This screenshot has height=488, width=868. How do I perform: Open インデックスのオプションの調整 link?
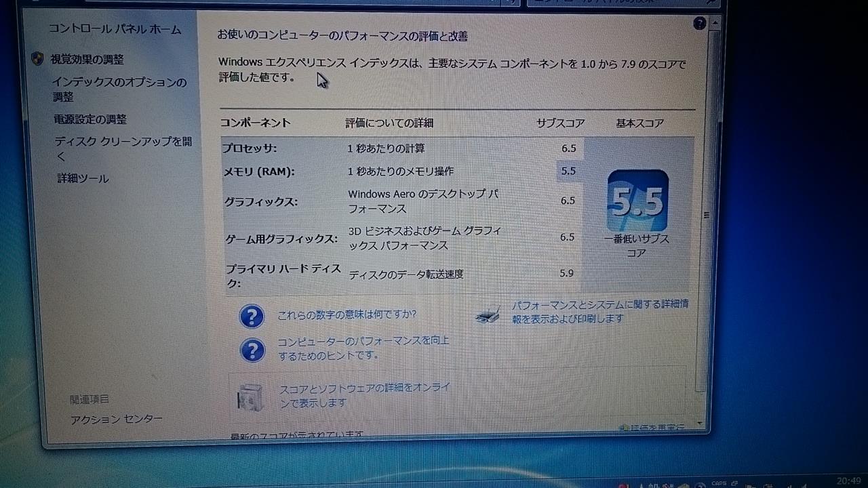(x=119, y=89)
